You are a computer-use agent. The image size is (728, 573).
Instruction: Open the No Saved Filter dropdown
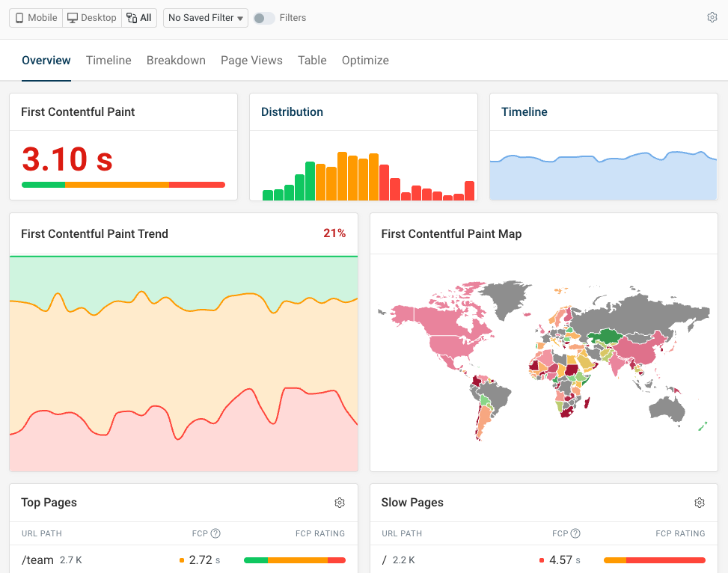[x=205, y=17]
